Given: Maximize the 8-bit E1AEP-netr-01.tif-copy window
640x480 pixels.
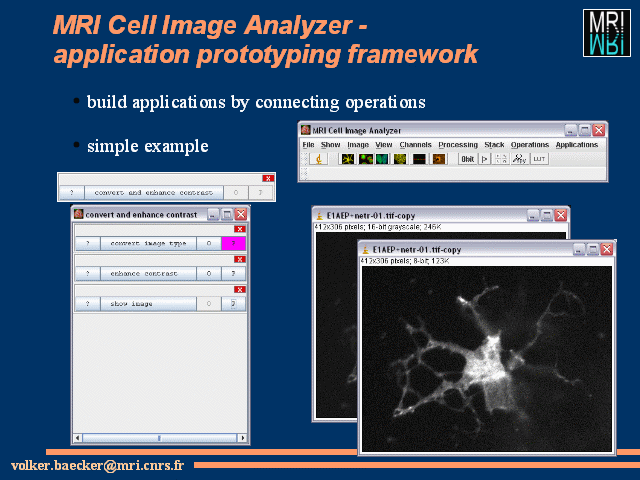Looking at the screenshot, I should click(593, 249).
